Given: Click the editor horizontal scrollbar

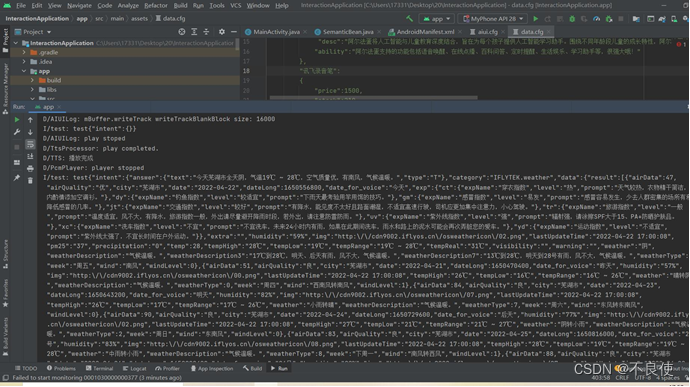Looking at the screenshot, I should 373,98.
